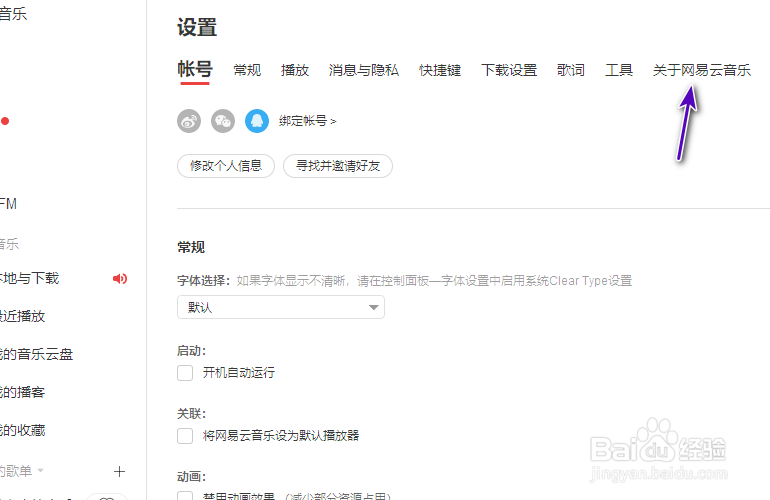
Task: Open 我的播客 in the sidebar
Action: (23, 392)
